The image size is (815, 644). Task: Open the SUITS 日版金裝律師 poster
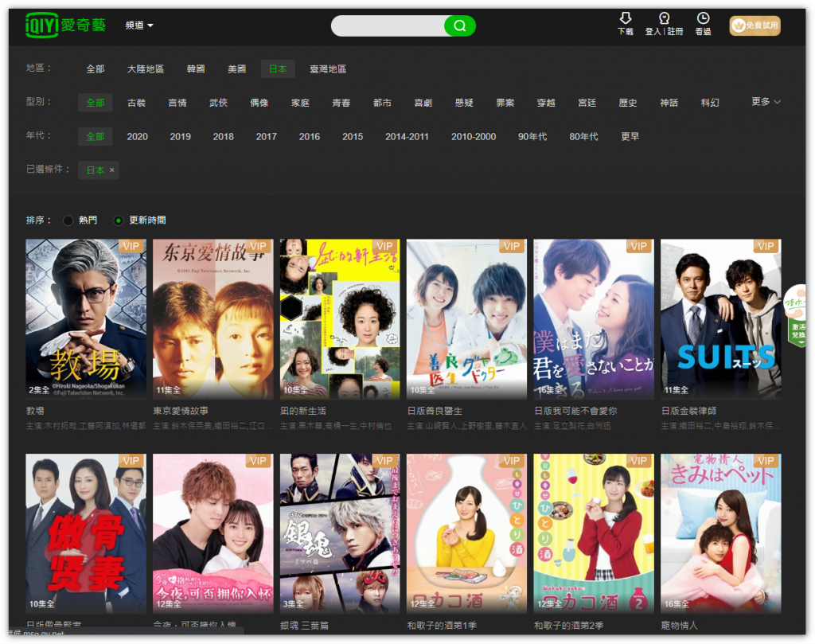(721, 319)
